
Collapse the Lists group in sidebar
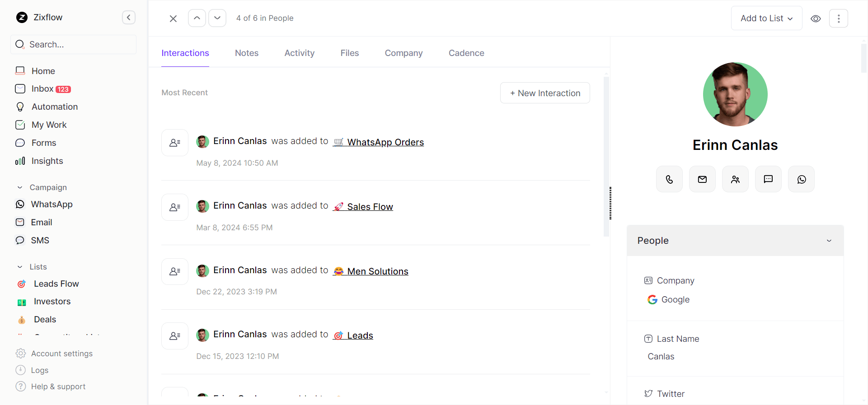20,267
